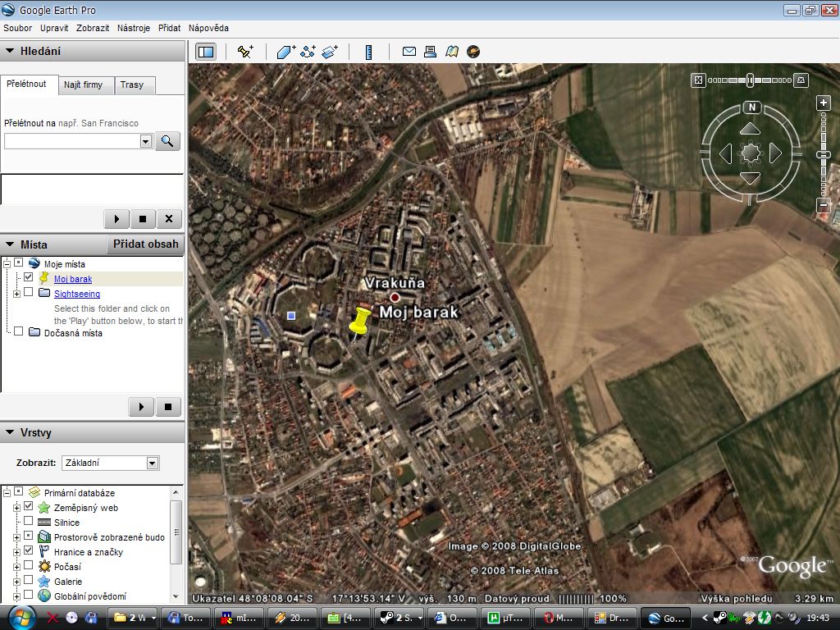Enable the Počasí layer checkbox
The width and height of the screenshot is (840, 630).
point(29,566)
